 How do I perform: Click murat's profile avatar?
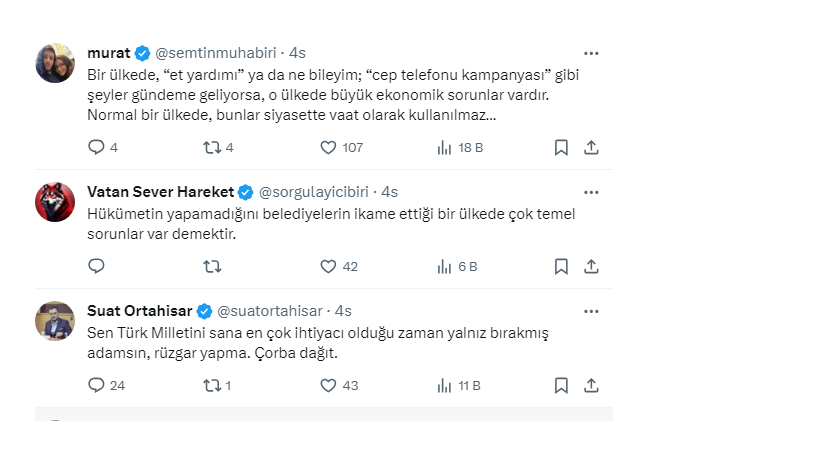click(x=55, y=63)
